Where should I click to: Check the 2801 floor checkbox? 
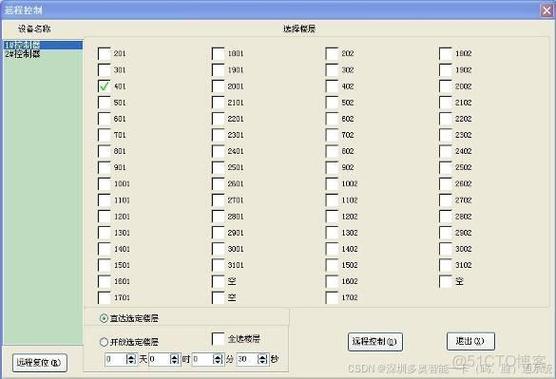(x=218, y=217)
